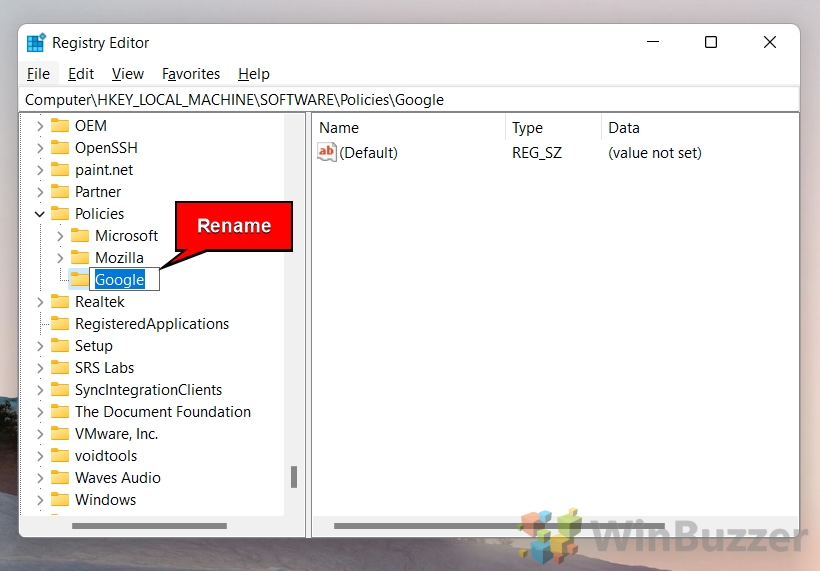Open the File menu
820x571 pixels.
(38, 74)
